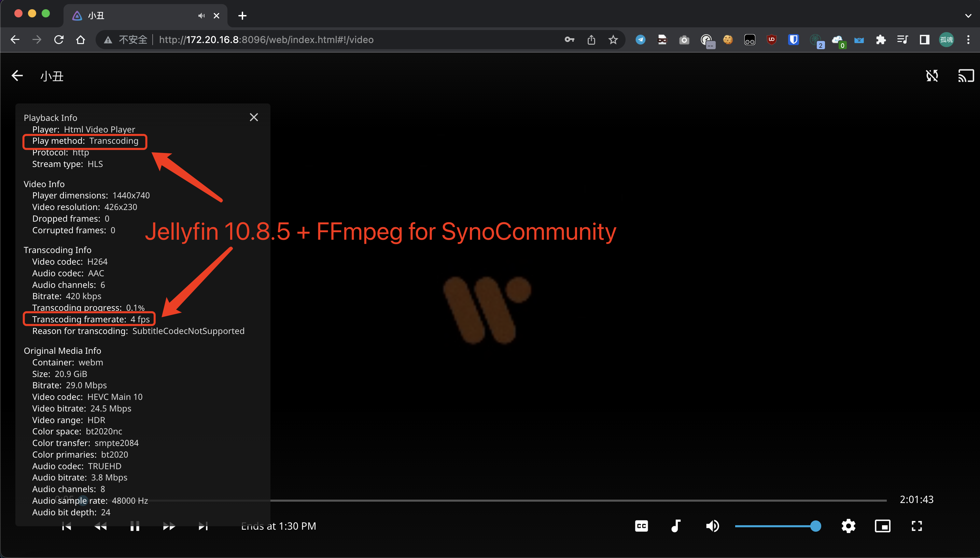Image resolution: width=980 pixels, height=558 pixels.
Task: Open the tab search chevron
Action: (x=968, y=15)
